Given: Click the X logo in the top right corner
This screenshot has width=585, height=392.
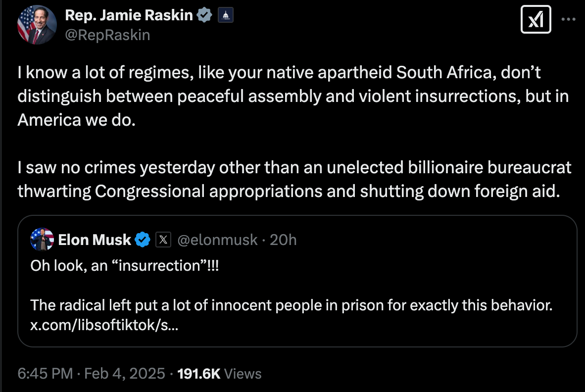Looking at the screenshot, I should tap(535, 19).
